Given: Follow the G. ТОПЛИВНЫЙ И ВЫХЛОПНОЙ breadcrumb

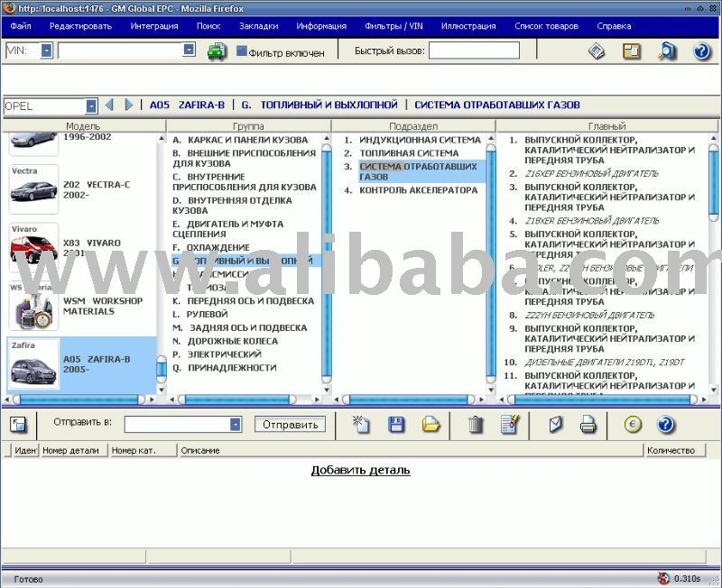Looking at the screenshot, I should click(x=319, y=105).
